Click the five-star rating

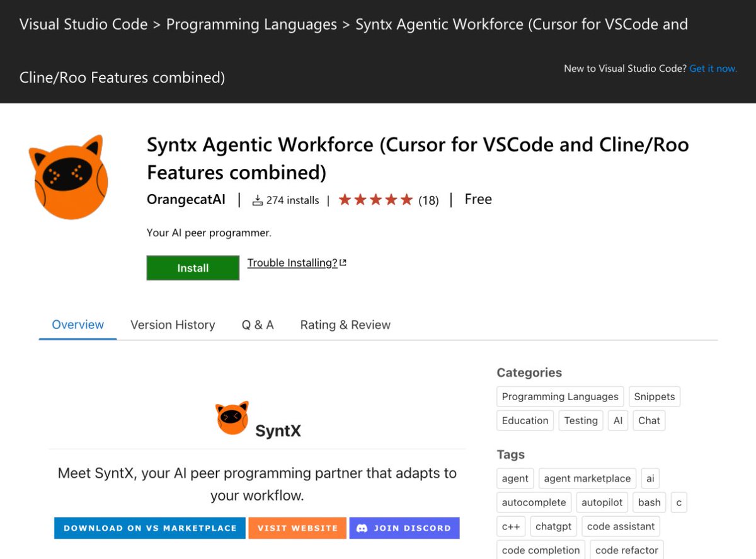click(375, 200)
